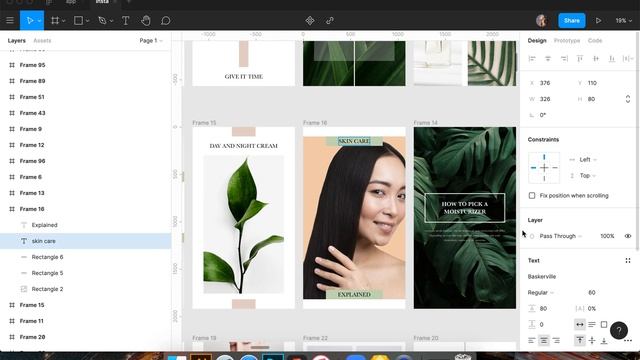Open vertical constraint Top dropdown
The width and height of the screenshot is (640, 360).
pyautogui.click(x=588, y=176)
